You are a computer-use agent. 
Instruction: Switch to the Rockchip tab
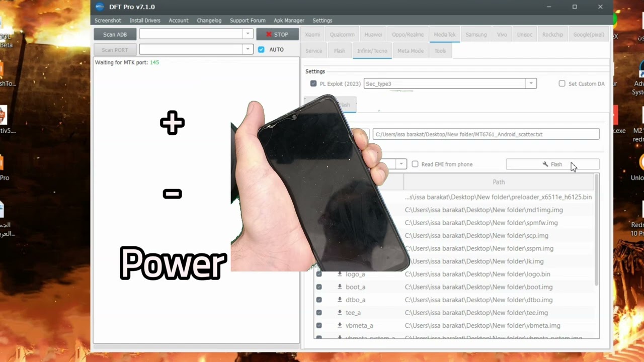pos(552,35)
